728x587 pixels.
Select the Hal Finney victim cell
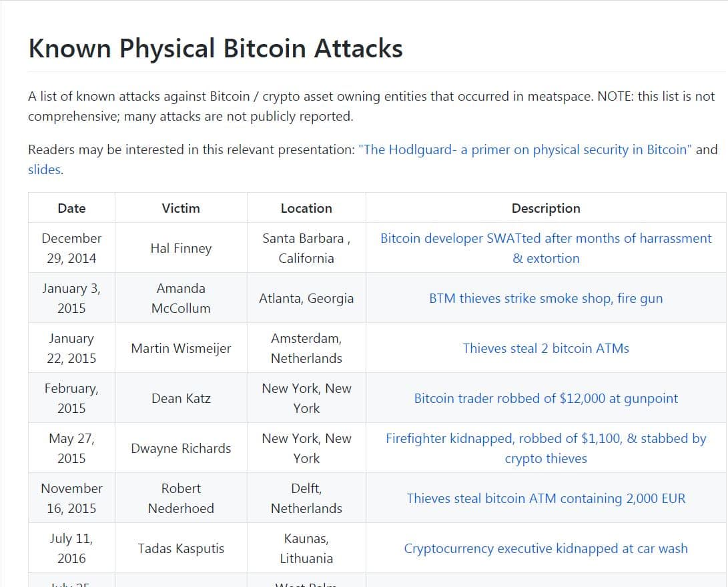(181, 248)
